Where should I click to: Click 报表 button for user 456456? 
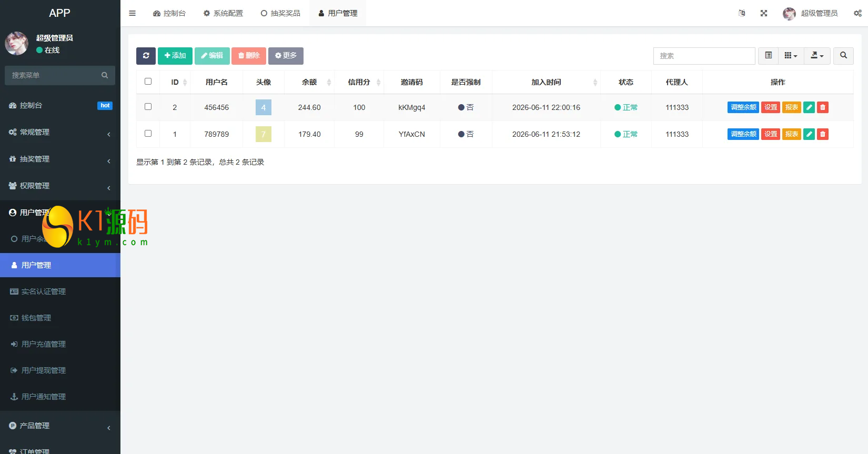tap(792, 107)
